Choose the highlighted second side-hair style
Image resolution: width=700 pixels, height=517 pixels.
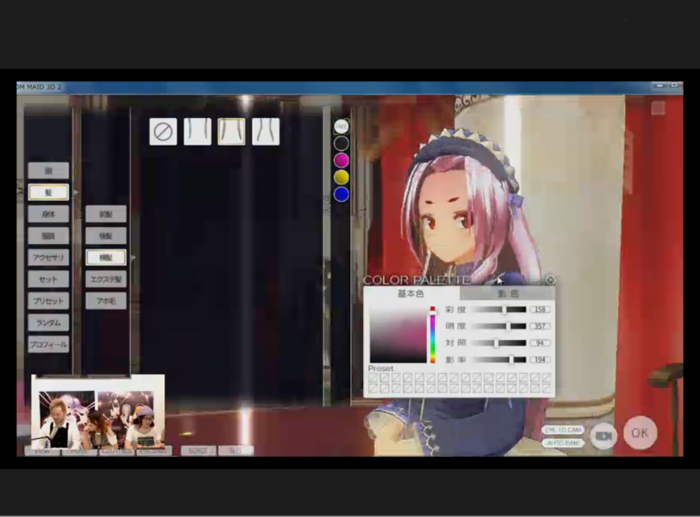[231, 132]
